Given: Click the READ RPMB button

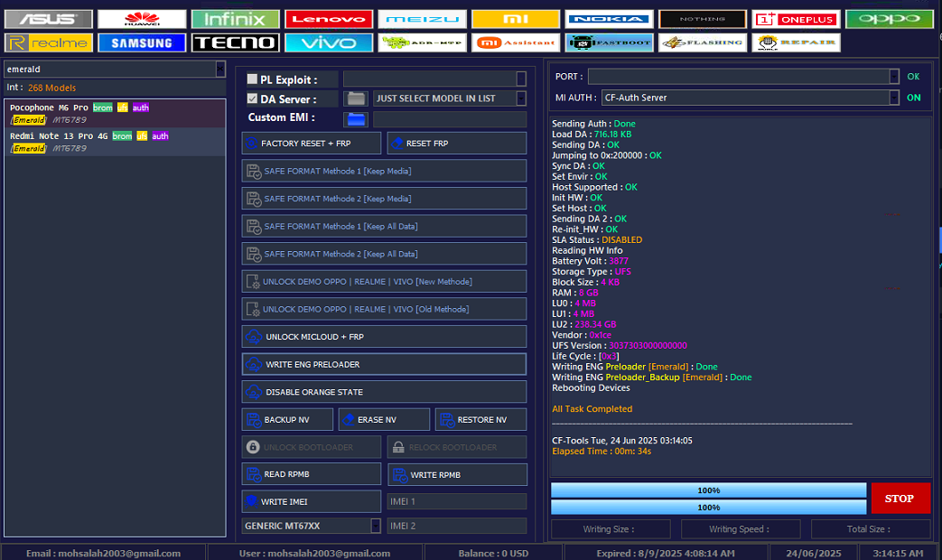Looking at the screenshot, I should pyautogui.click(x=312, y=474).
